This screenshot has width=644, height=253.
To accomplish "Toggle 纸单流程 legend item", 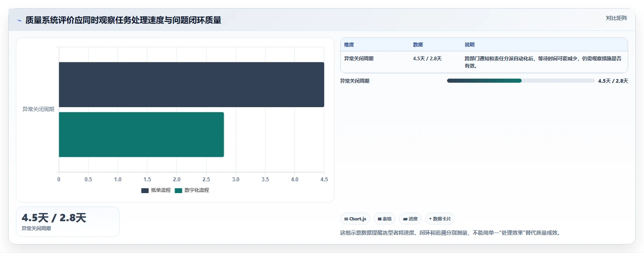I will click(x=156, y=190).
